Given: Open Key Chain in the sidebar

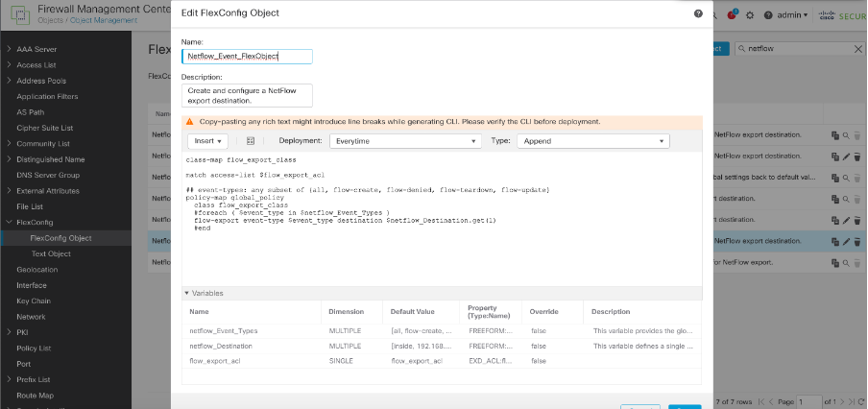Looking at the screenshot, I should (x=34, y=301).
